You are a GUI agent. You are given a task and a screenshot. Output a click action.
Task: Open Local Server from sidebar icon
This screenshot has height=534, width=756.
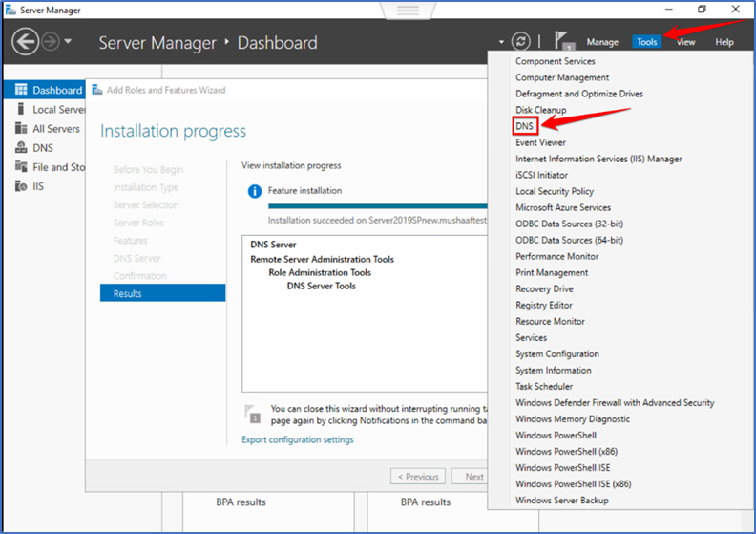(x=20, y=109)
